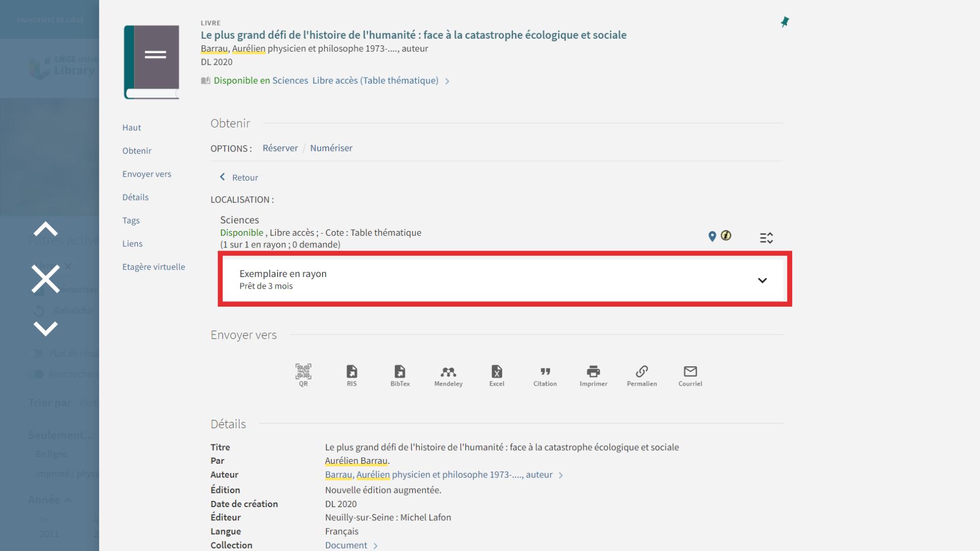Open the sort items icon for Sciences
The width and height of the screenshot is (980, 551).
point(766,238)
